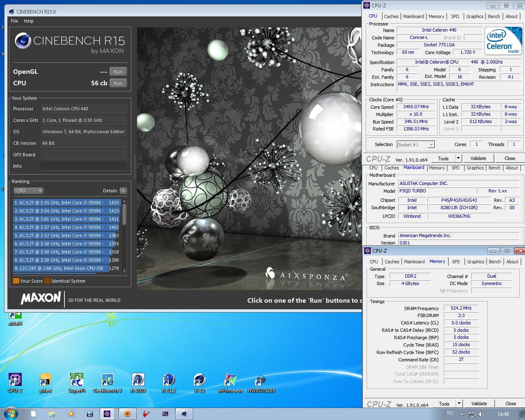Viewport: 525px width, 420px height.
Task: Click the Info field in Your System
Action: [84, 166]
